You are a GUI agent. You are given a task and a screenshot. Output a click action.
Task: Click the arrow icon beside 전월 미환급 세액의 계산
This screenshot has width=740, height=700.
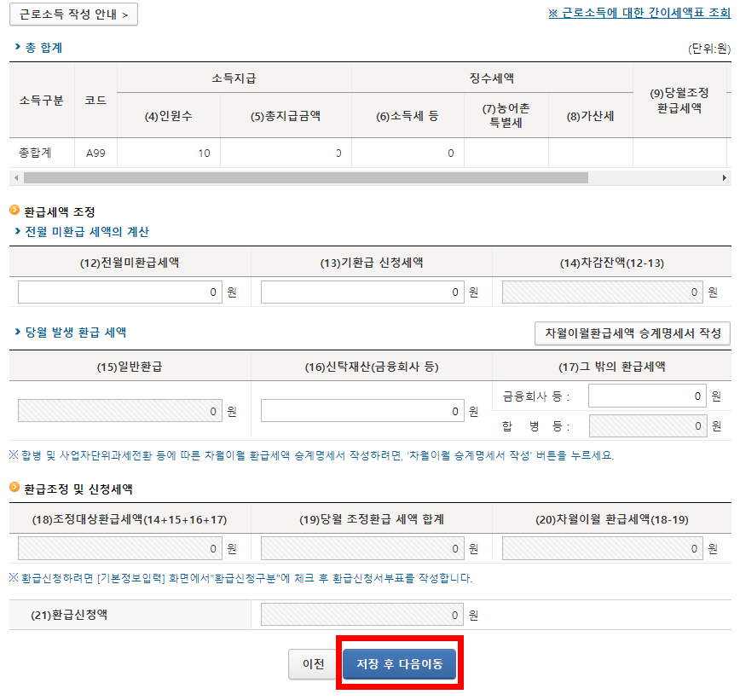(17, 231)
